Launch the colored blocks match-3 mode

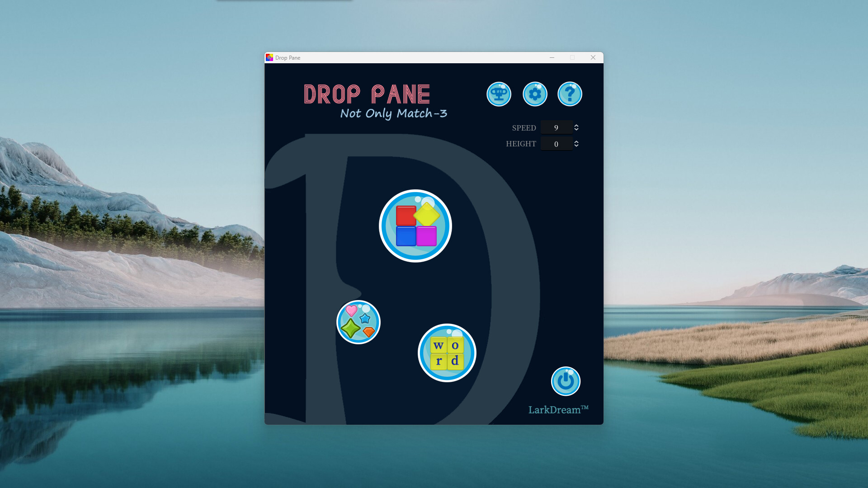[x=415, y=225]
